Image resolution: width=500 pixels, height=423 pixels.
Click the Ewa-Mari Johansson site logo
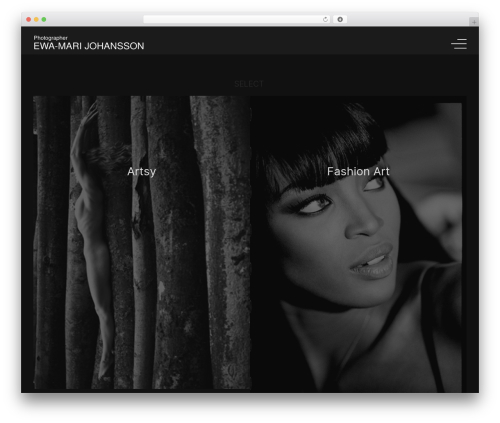(x=89, y=43)
